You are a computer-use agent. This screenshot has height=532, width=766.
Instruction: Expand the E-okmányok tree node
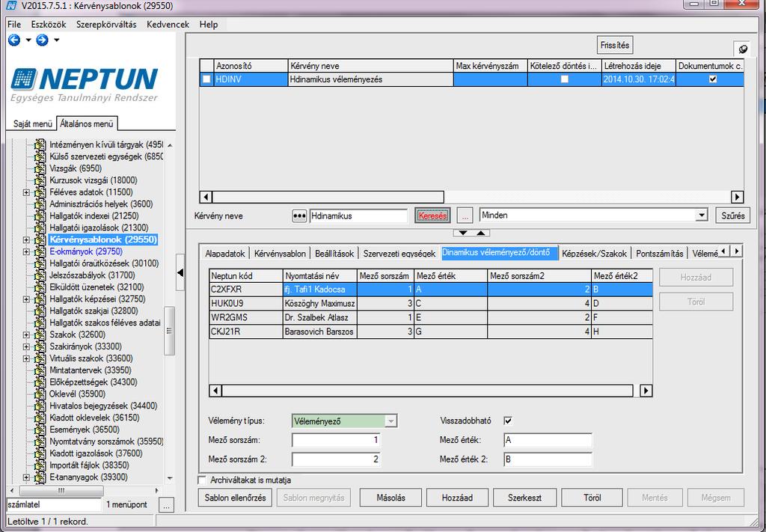point(26,251)
